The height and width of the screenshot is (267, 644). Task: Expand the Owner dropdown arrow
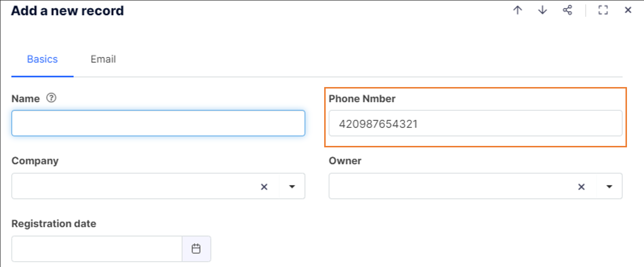pos(609,186)
